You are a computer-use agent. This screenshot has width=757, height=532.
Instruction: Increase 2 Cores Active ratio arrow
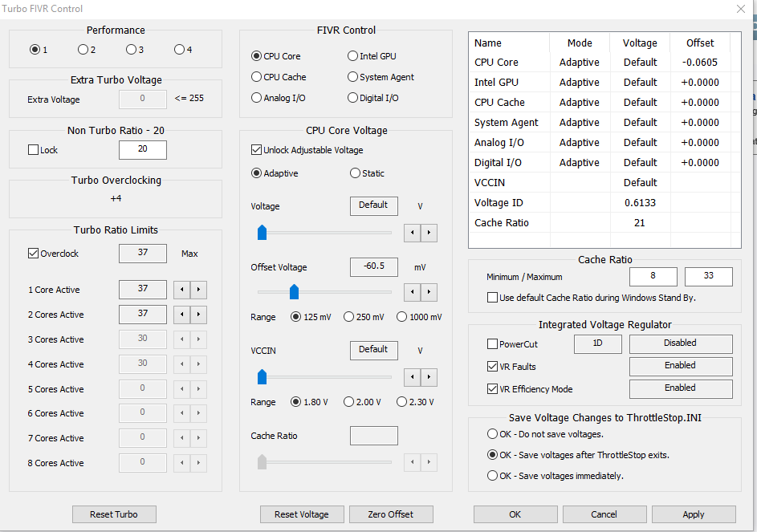198,315
